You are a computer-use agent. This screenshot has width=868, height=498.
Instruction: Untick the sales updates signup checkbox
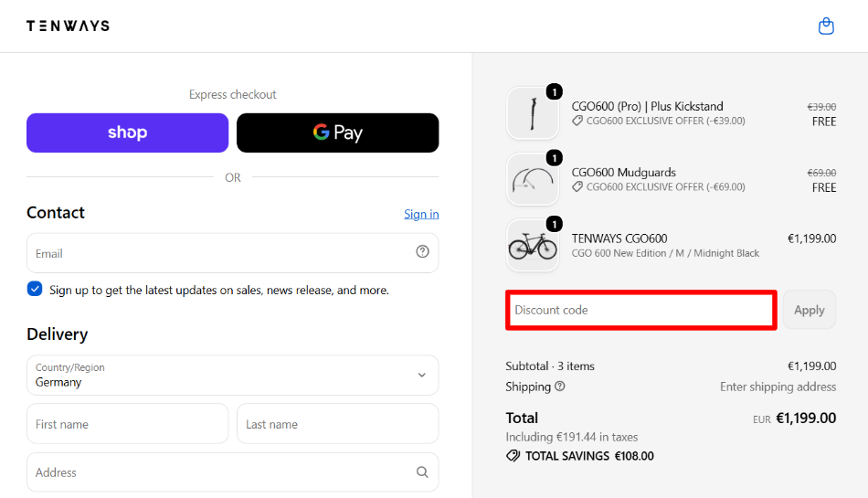click(x=35, y=289)
